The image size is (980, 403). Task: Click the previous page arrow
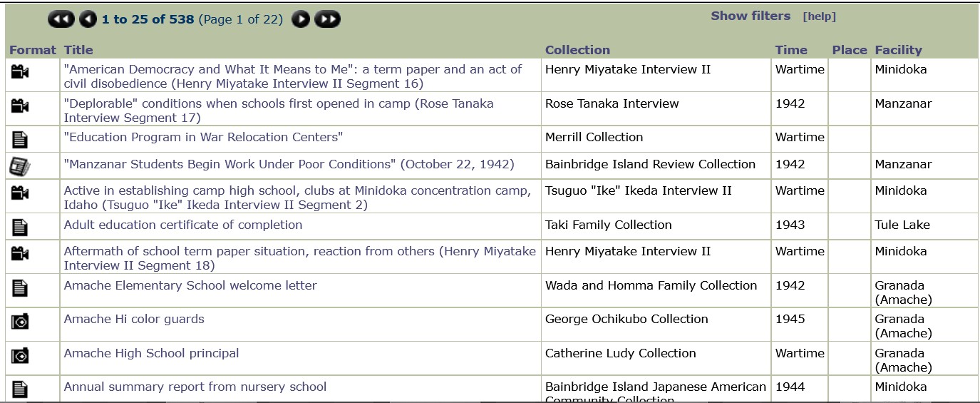pyautogui.click(x=88, y=19)
